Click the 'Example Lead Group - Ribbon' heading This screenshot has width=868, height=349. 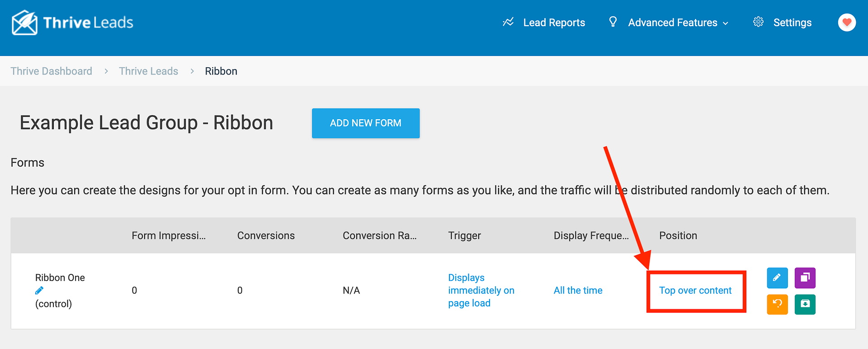pos(146,123)
